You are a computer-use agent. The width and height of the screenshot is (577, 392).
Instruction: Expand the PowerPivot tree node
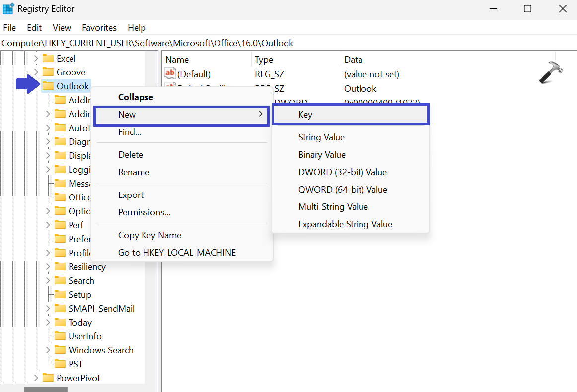pos(36,378)
